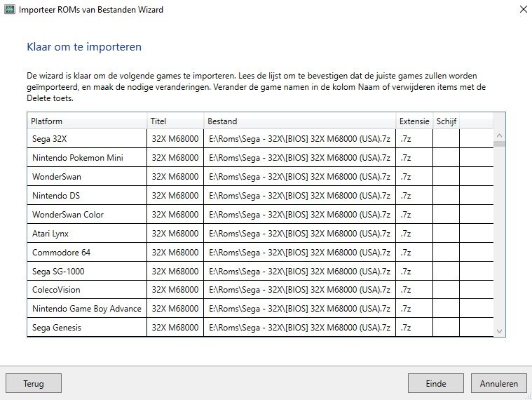Click the Schijf column header
Image resolution: width=532 pixels, height=400 pixels.
[x=446, y=121]
